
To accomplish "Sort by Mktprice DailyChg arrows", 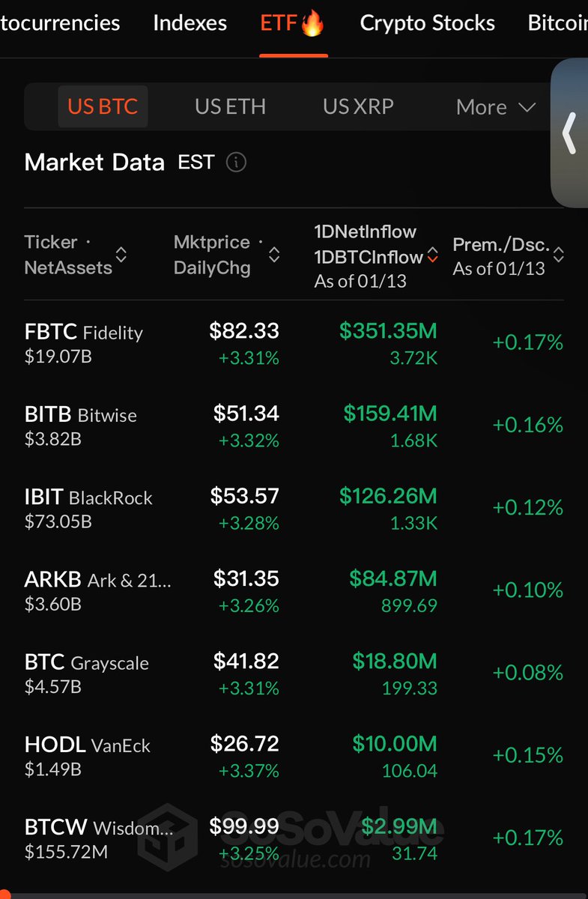I will tap(274, 255).
